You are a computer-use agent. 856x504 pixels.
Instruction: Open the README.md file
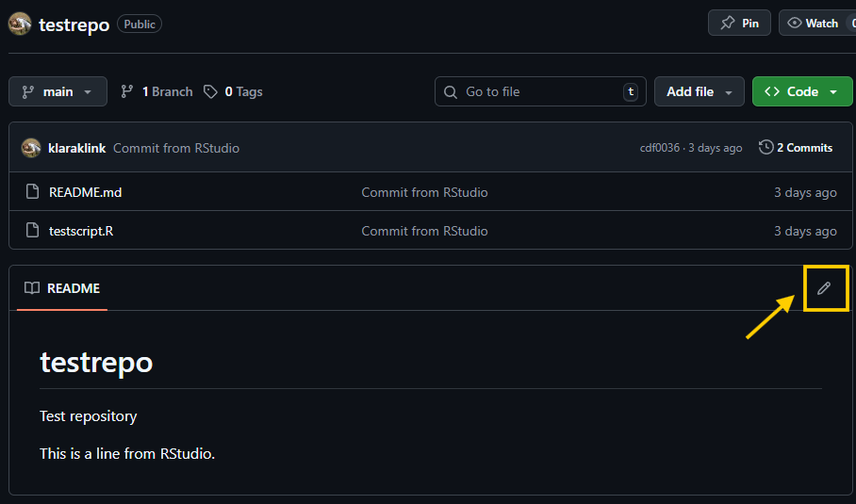click(x=85, y=192)
